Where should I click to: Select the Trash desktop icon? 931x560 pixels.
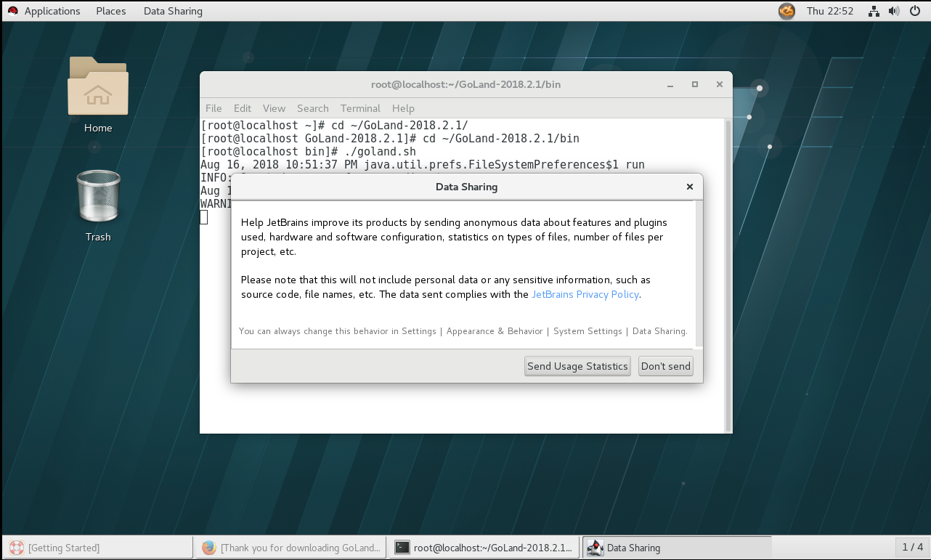coord(98,206)
